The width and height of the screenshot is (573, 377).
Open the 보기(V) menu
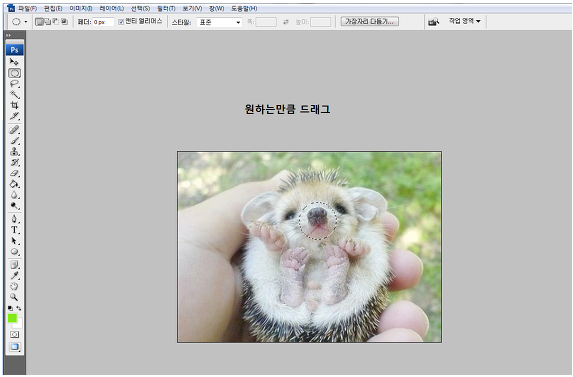(192, 8)
